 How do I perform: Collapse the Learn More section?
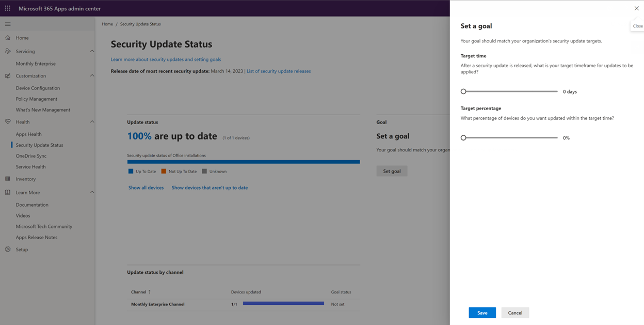[92, 192]
